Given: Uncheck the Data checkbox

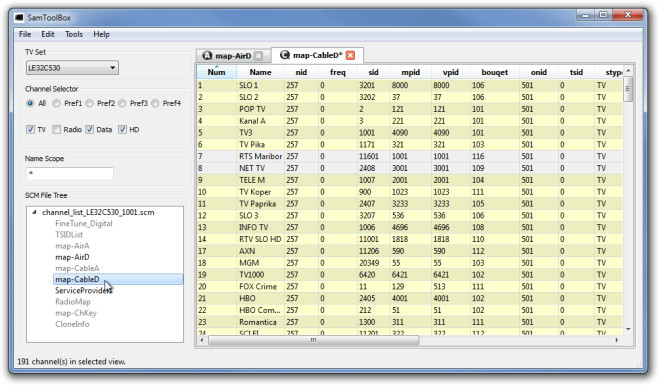Looking at the screenshot, I should [x=89, y=129].
